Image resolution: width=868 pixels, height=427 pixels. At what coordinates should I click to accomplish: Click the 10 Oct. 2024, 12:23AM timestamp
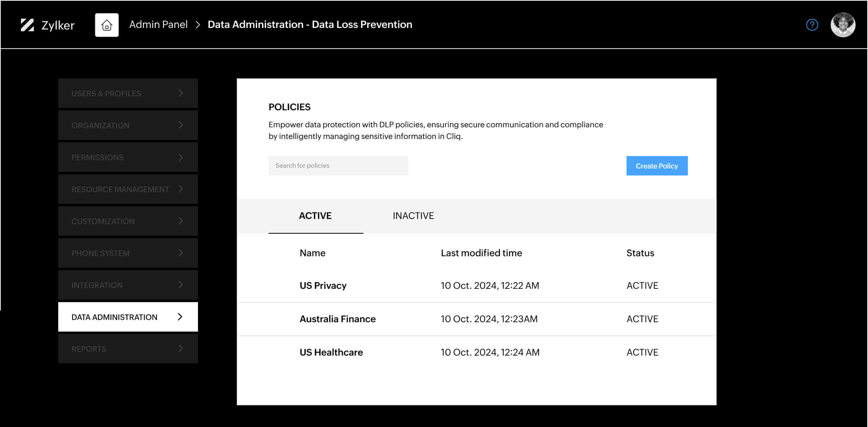coord(489,319)
